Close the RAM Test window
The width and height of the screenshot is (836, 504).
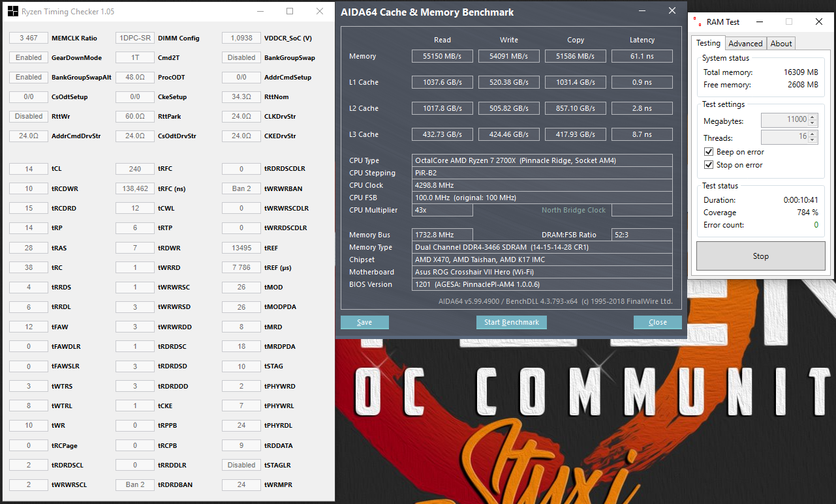pos(819,22)
